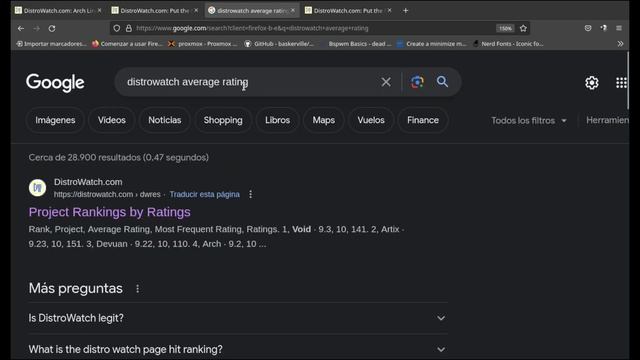
Task: Close the active distrowatch average rating tab
Action: tap(293, 11)
